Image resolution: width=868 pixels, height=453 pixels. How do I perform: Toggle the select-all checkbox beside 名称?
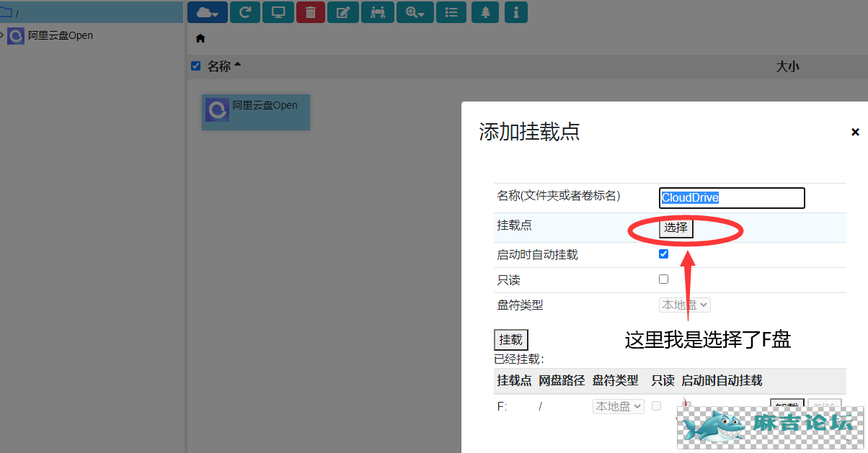tap(195, 66)
